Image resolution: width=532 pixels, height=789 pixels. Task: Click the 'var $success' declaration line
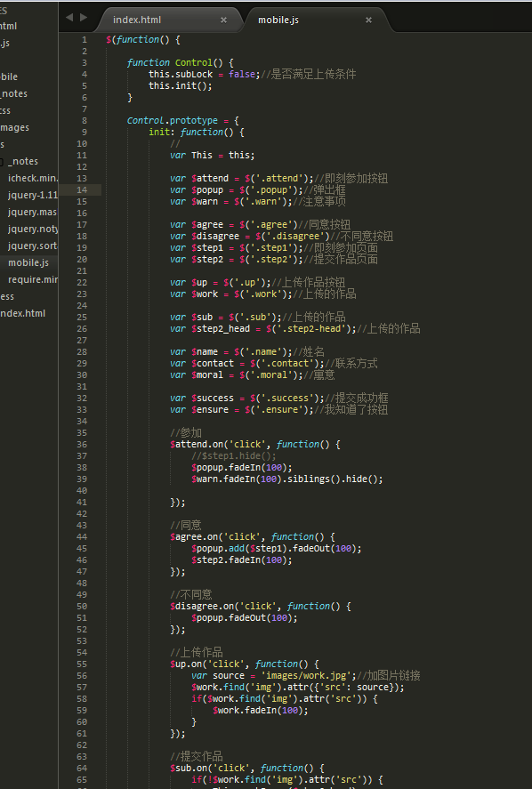coord(278,399)
